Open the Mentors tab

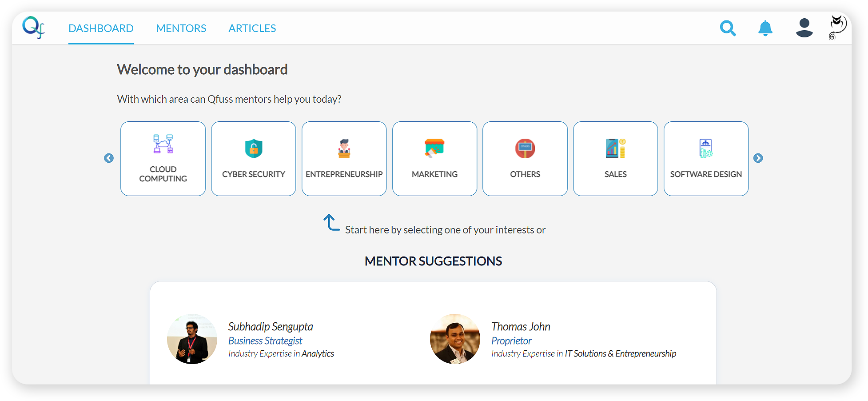pyautogui.click(x=181, y=28)
